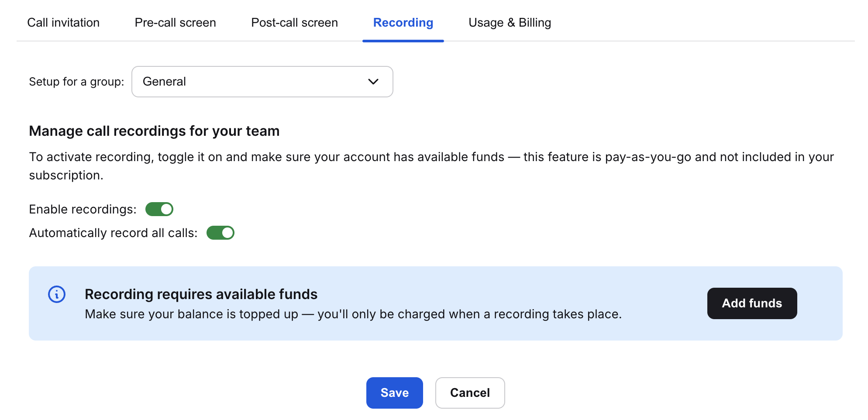Click the "Setup for a group:" label
Viewport: 868px width, 420px height.
click(76, 82)
